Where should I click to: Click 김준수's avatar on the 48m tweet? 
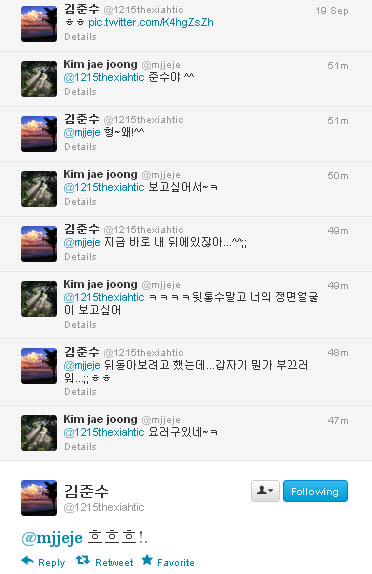39,366
